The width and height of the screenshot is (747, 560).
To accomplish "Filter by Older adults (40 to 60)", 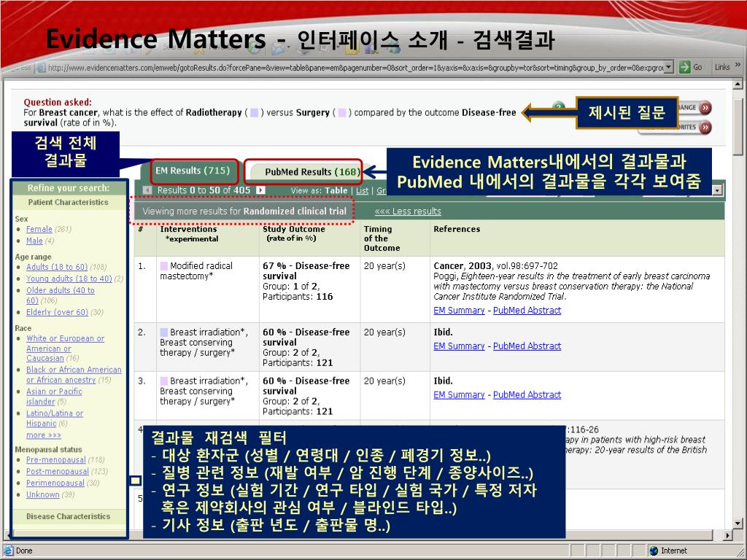I will [60, 295].
